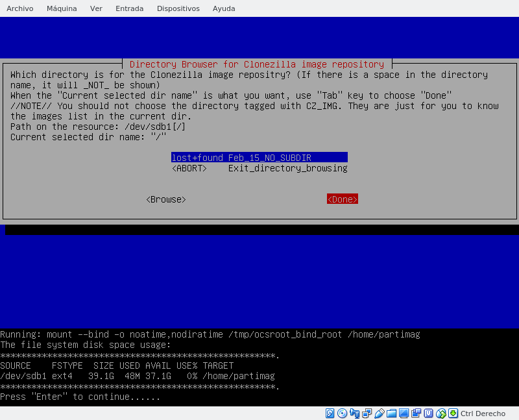Click the audio speaker and microphone icon
The width and height of the screenshot is (519, 420).
pos(354,413)
